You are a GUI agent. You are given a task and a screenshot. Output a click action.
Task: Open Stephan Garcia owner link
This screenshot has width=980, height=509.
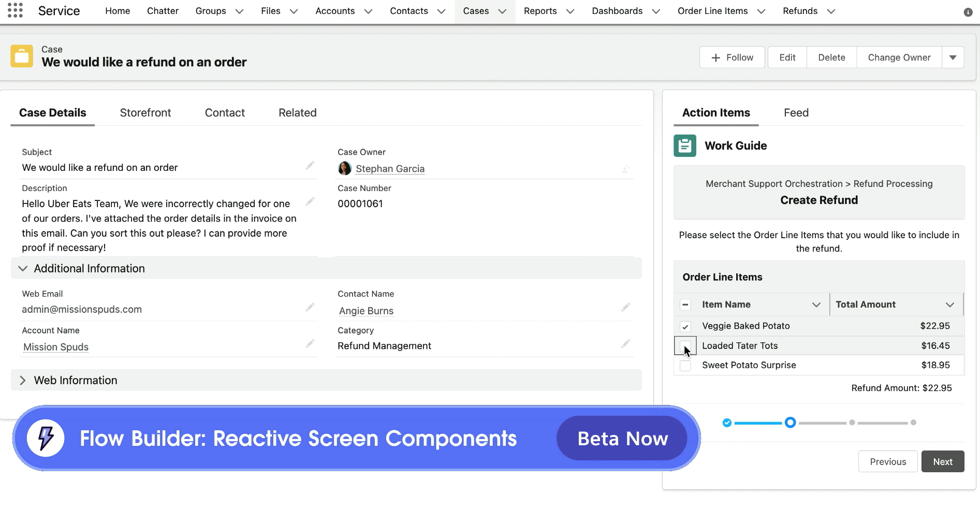click(x=390, y=169)
